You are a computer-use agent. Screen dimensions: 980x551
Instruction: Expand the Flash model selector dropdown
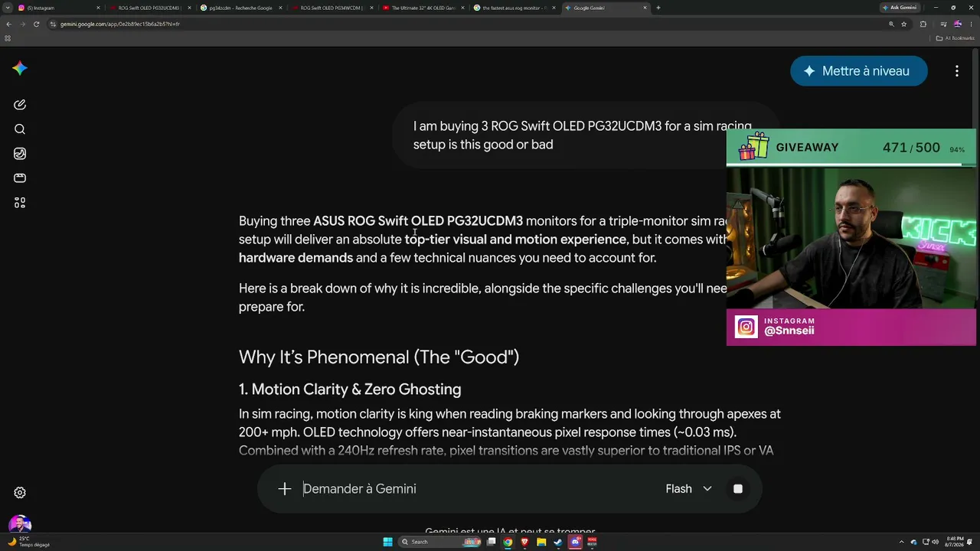[x=688, y=489]
